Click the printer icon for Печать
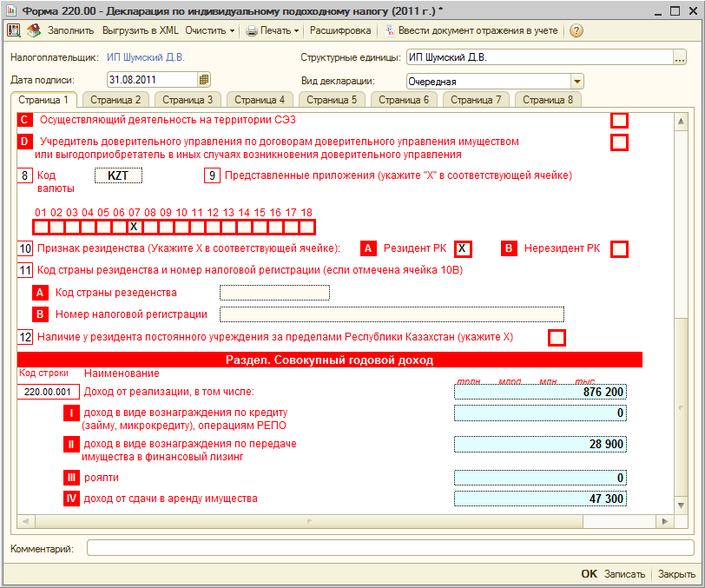 252,30
